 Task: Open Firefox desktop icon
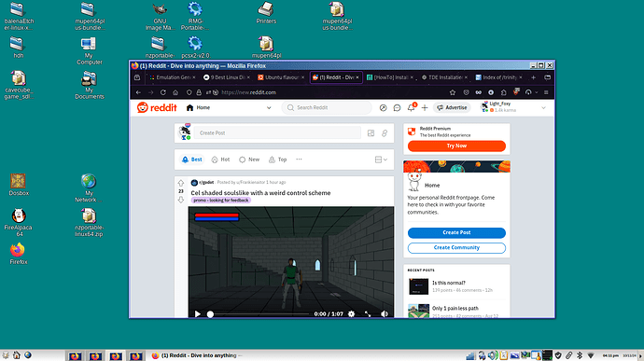[18, 254]
